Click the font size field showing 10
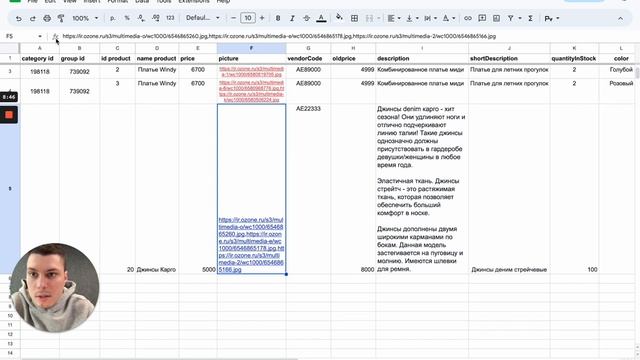This screenshot has width=640, height=360. tap(248, 18)
